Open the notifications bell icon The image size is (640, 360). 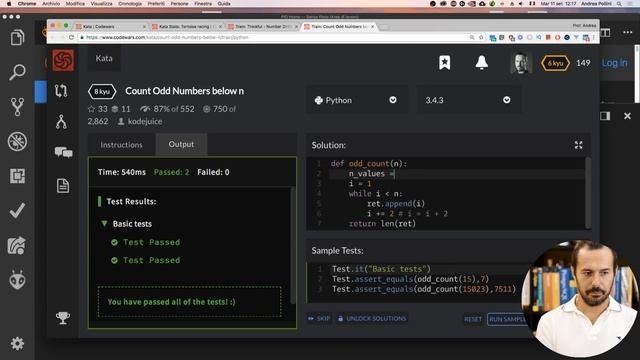tap(482, 62)
